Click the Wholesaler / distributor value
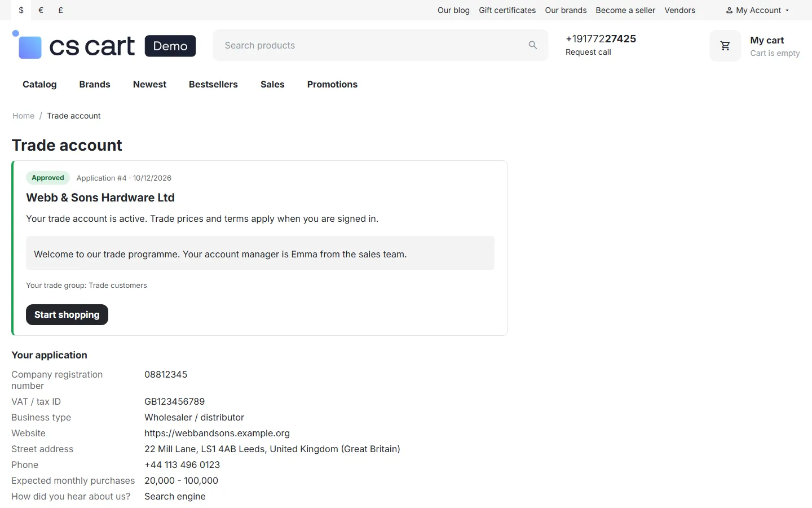Screen dimensions: 812x508 pos(194,417)
